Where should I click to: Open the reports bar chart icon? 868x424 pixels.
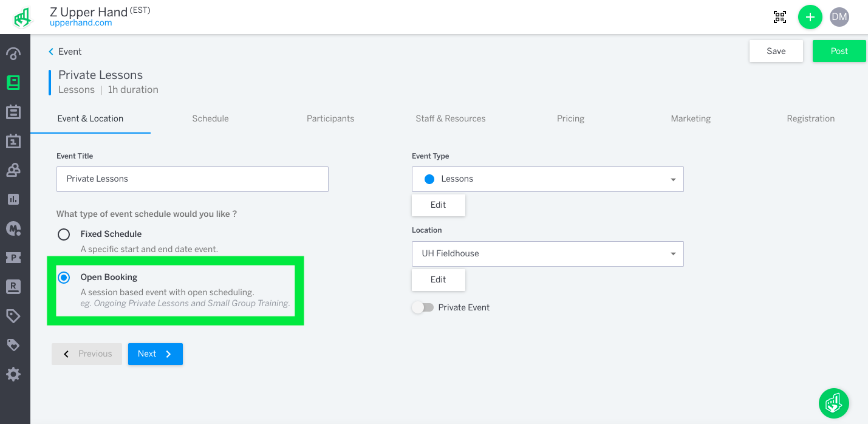coord(13,199)
